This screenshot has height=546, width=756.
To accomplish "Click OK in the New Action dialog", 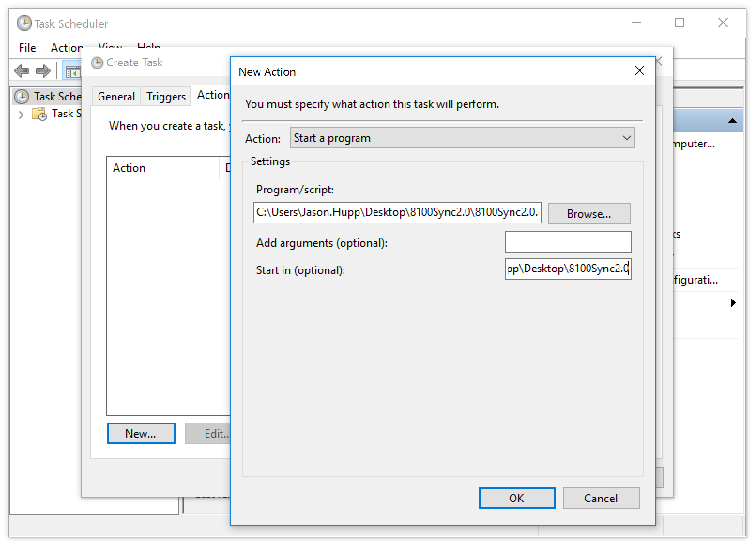I will (x=517, y=498).
